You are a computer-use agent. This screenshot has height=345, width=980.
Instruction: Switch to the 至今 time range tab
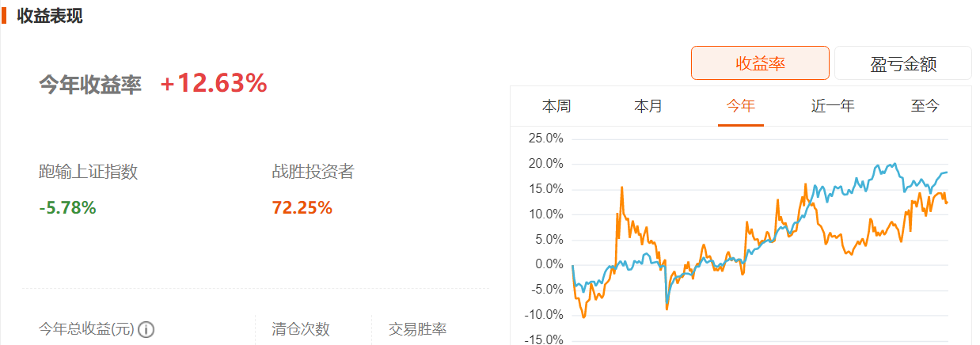click(925, 106)
